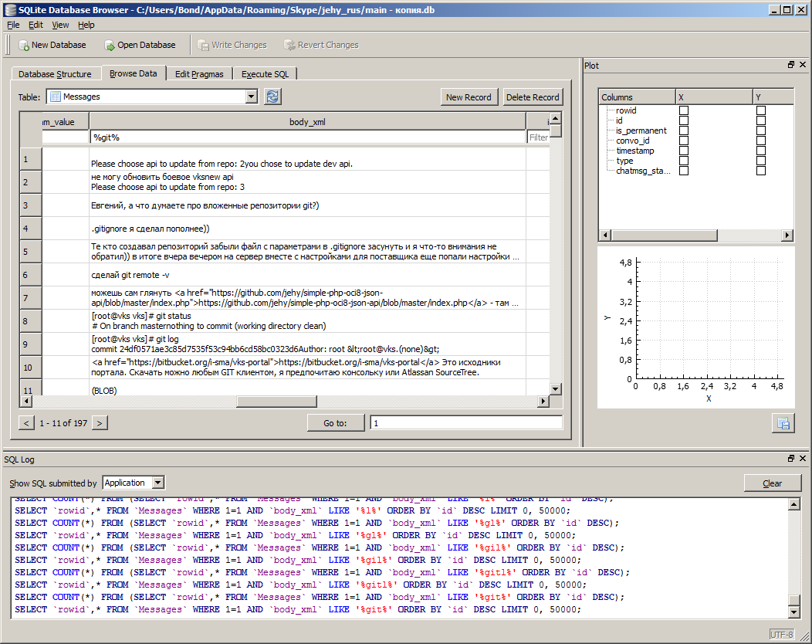
Task: Select row header number 7
Action: click(31, 298)
